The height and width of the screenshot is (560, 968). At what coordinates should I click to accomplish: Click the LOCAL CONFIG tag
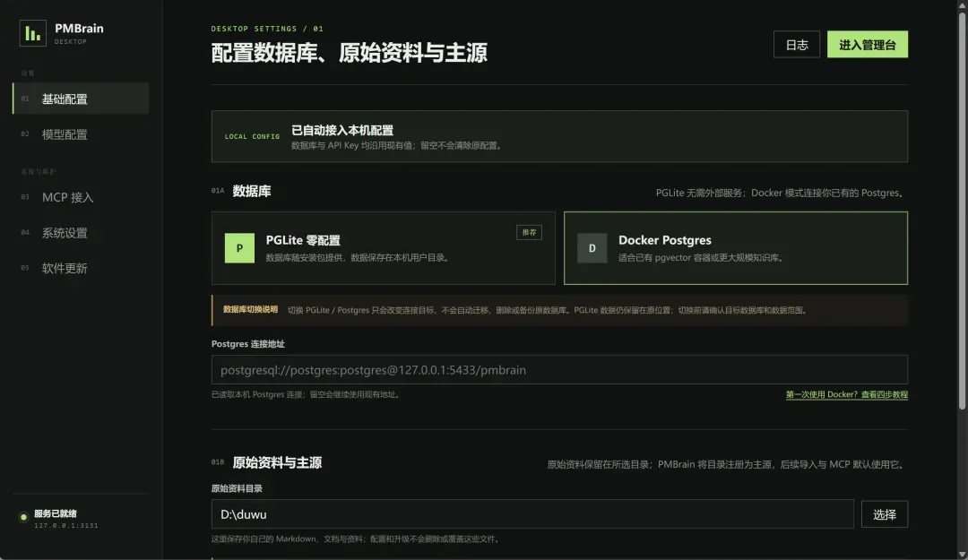252,136
